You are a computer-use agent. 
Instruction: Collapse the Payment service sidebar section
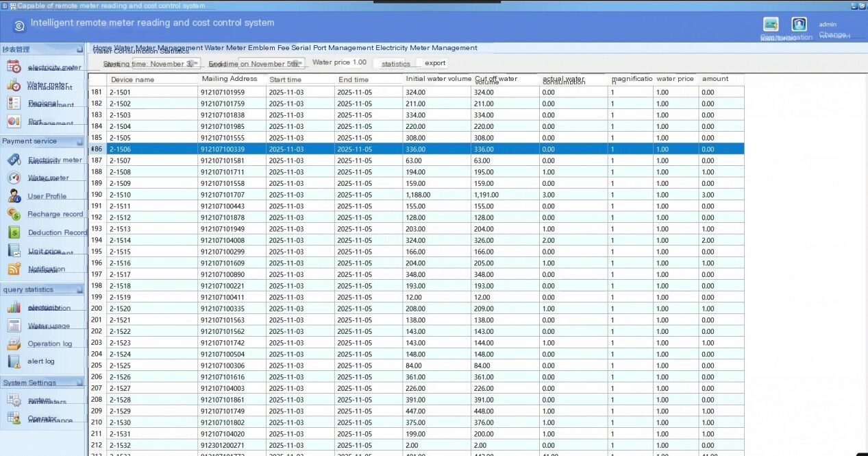(79, 142)
